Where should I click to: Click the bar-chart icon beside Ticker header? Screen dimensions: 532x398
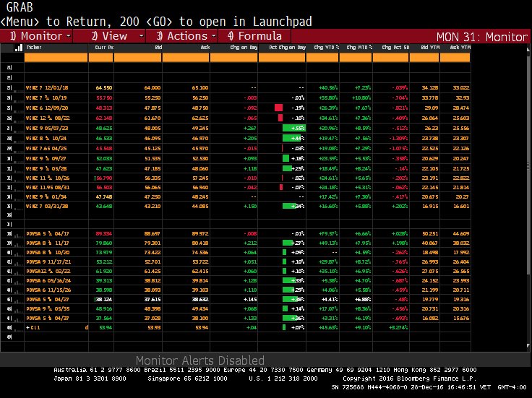coord(19,48)
